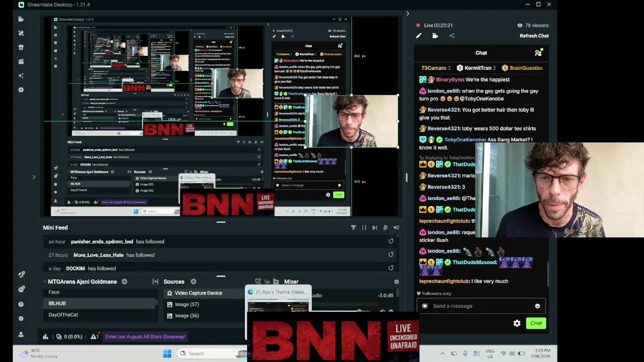Open the weather widget on the taskbar
The height and width of the screenshot is (362, 644).
click(x=38, y=353)
